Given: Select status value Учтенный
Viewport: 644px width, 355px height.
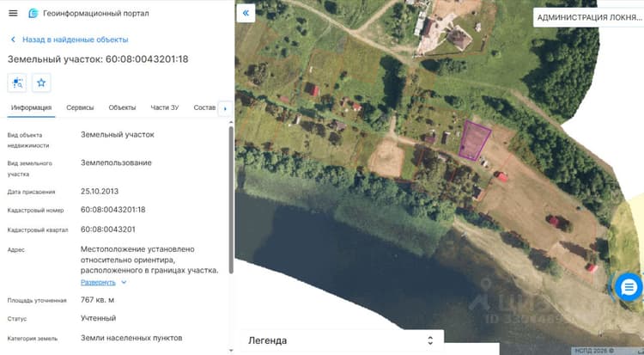Looking at the screenshot, I should click(x=98, y=318).
